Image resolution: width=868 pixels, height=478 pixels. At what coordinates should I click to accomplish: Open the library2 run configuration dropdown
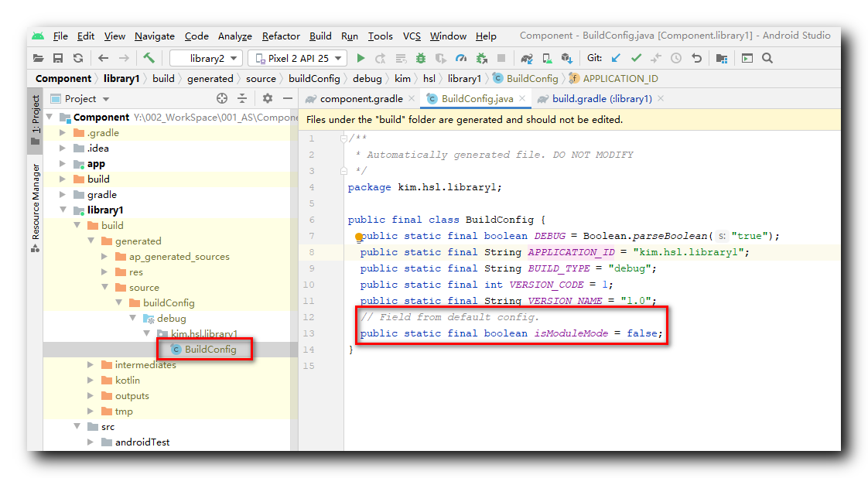(206, 58)
